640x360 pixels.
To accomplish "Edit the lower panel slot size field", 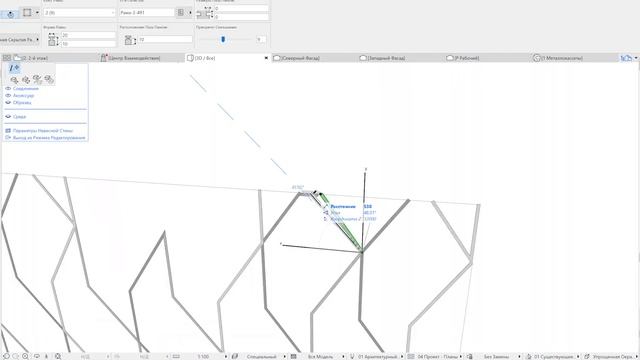I will [x=241, y=17].
